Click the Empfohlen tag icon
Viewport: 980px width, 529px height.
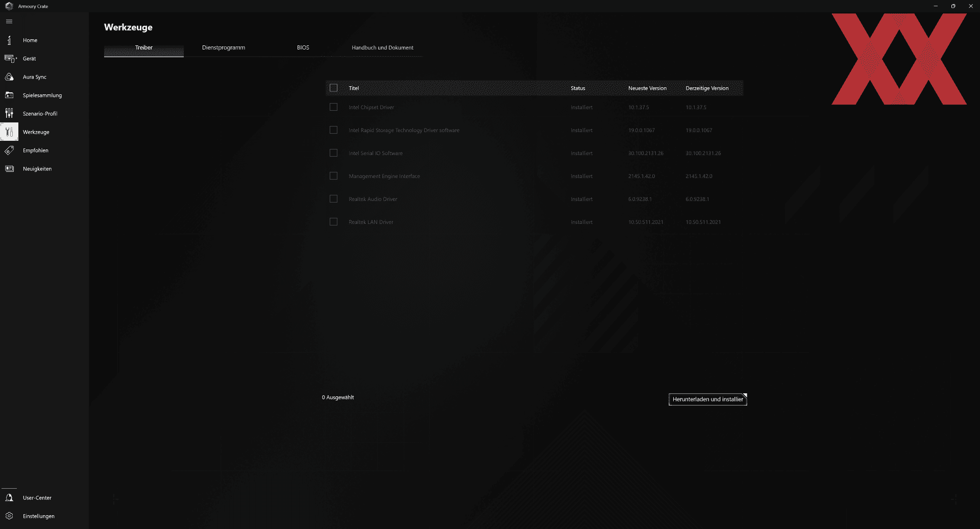pos(9,150)
